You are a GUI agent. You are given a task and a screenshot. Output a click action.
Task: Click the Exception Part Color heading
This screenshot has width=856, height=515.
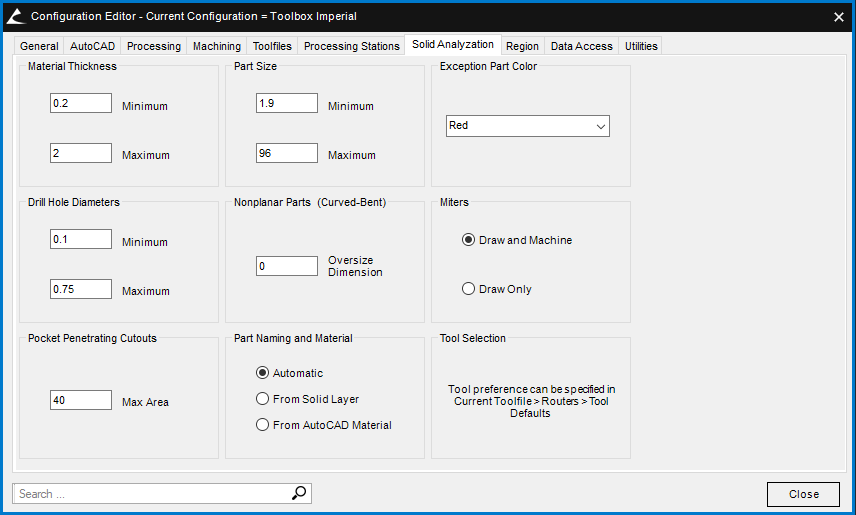coord(488,66)
